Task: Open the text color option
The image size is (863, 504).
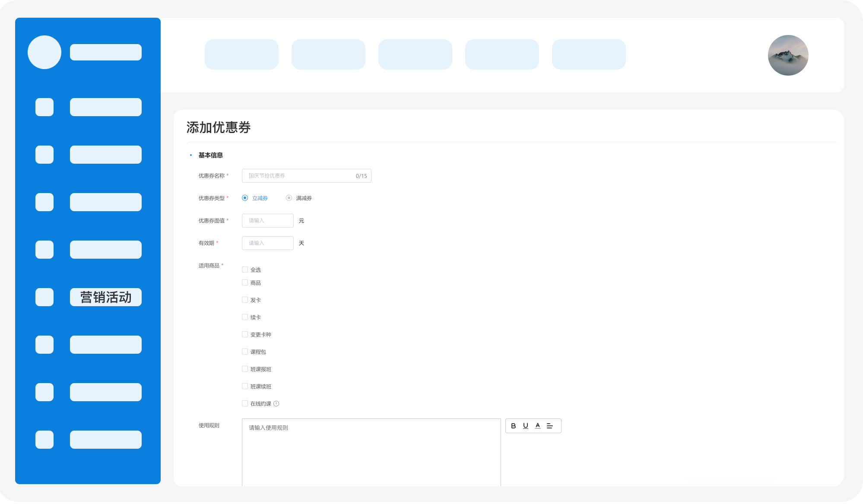Action: 537,426
